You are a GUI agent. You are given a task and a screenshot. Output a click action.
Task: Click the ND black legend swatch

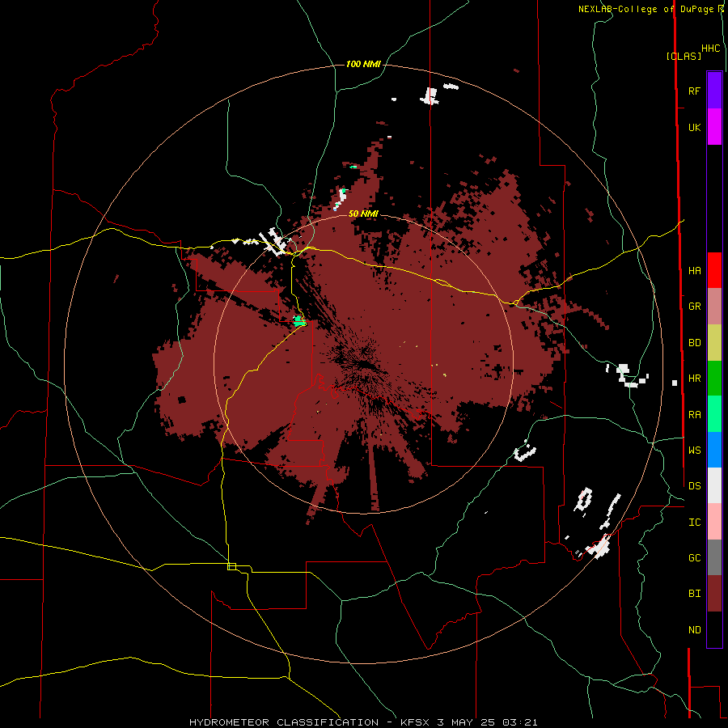(714, 629)
